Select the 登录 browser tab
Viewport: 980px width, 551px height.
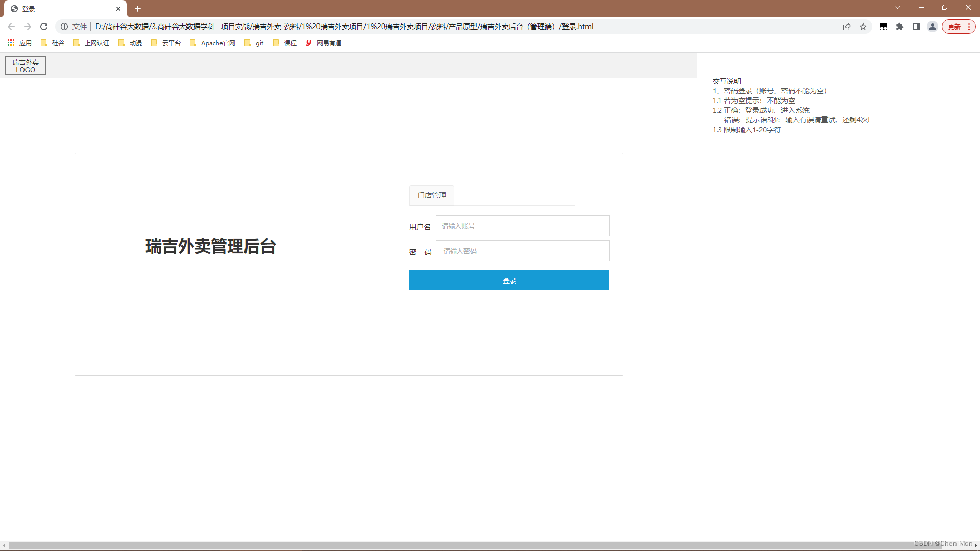65,9
